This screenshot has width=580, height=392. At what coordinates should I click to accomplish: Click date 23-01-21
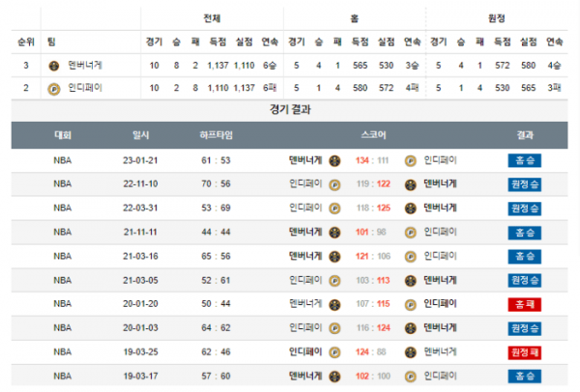140,160
